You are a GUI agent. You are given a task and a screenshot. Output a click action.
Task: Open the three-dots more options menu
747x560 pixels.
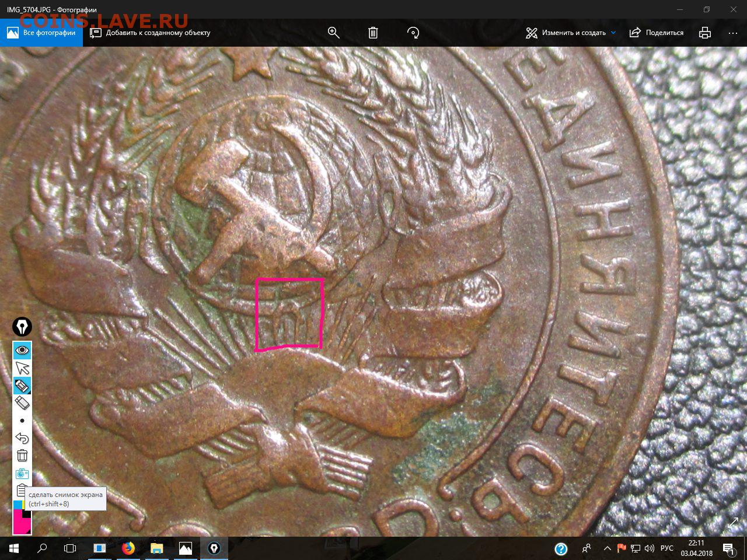click(x=733, y=33)
